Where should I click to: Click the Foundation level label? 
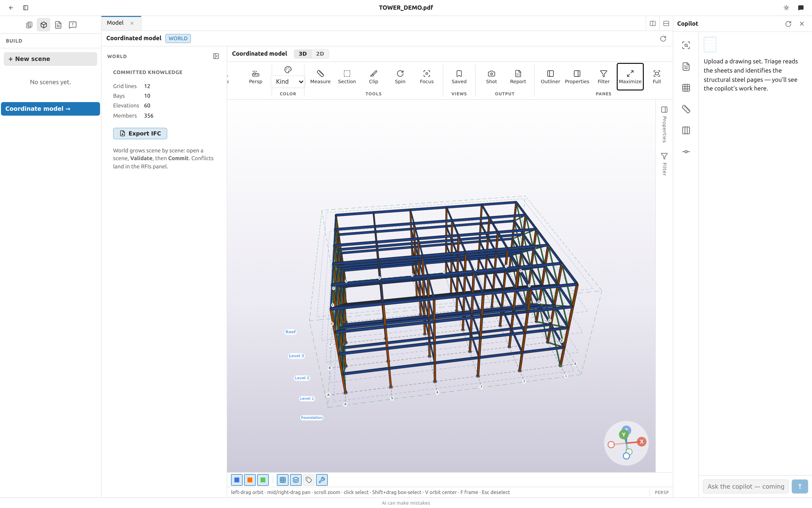pos(312,418)
